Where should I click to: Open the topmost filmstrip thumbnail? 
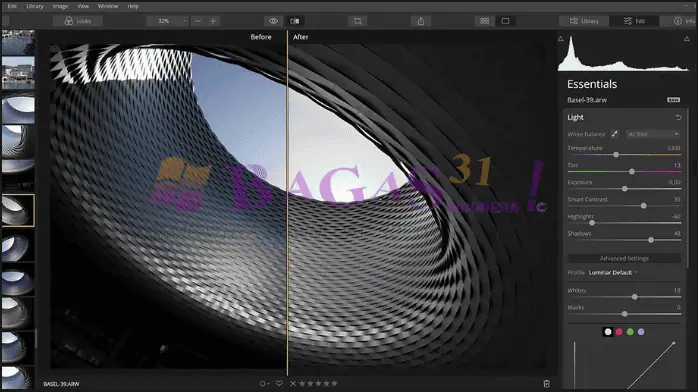pyautogui.click(x=18, y=42)
